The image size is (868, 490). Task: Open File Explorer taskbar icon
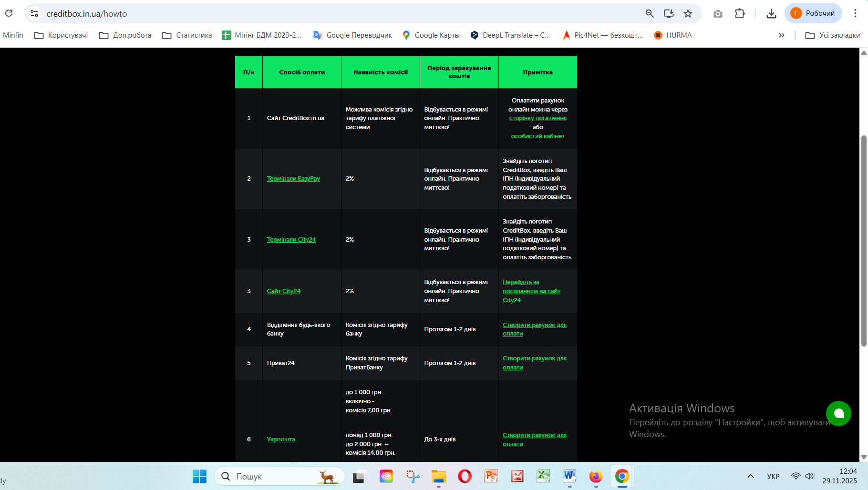tap(439, 476)
